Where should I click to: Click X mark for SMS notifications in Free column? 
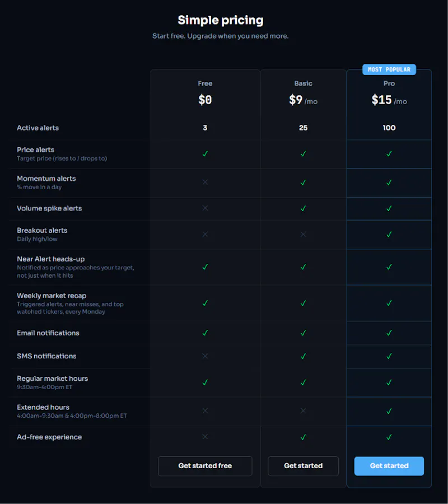(x=205, y=356)
